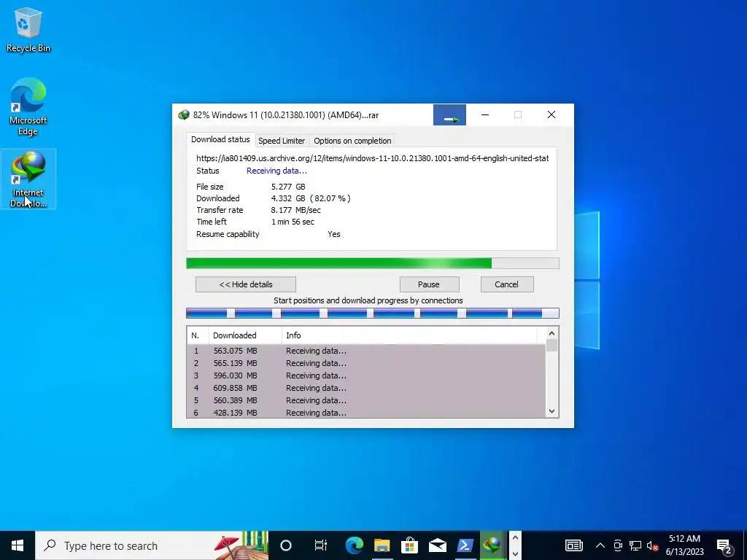Click the Info column header

409,335
